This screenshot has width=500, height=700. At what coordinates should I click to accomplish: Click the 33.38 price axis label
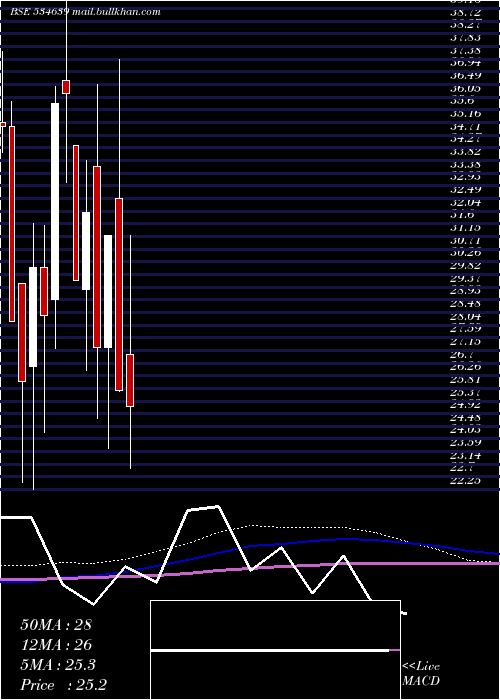pos(465,165)
